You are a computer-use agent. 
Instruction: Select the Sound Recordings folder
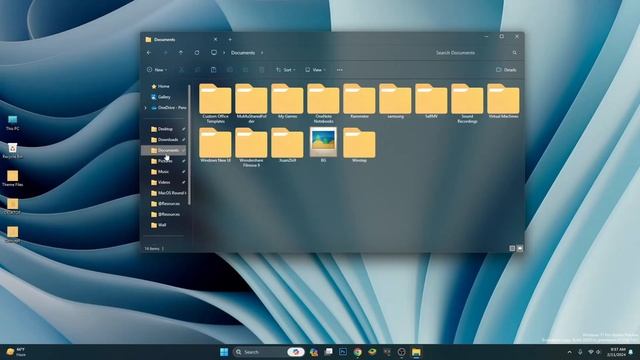(467, 103)
